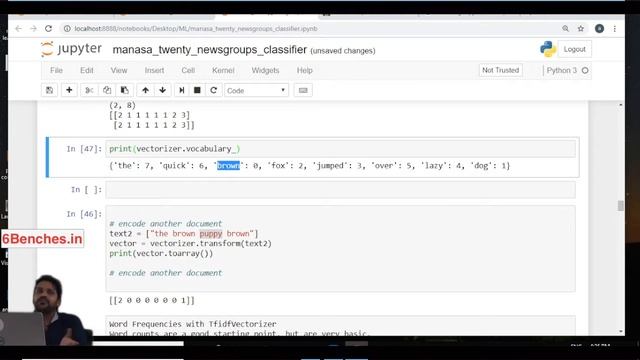Copy selected cells icon
640x360 pixels.
pos(107,90)
